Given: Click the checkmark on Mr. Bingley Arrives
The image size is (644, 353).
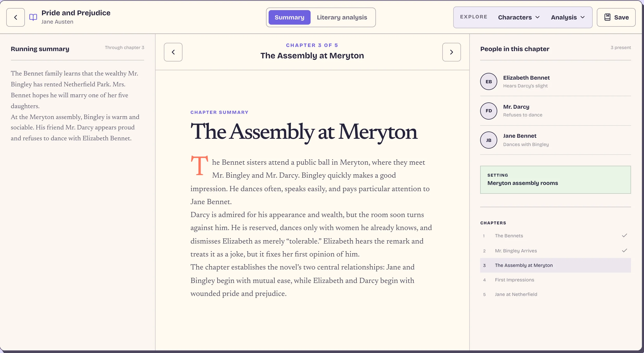Looking at the screenshot, I should 625,251.
